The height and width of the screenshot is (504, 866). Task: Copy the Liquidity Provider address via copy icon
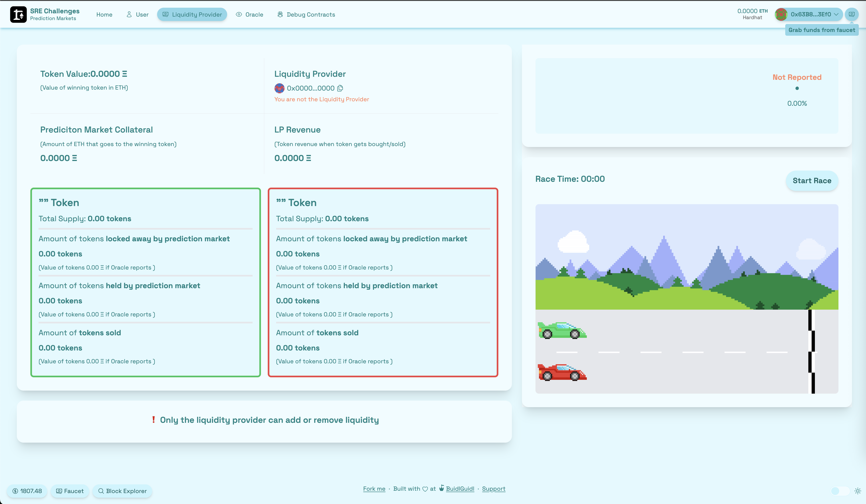point(340,88)
